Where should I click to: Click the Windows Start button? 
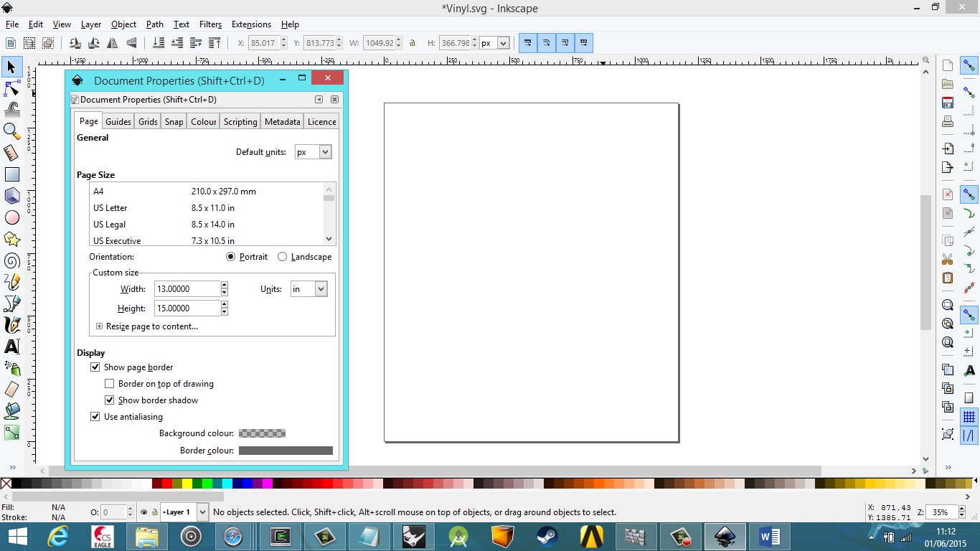pos(17,536)
